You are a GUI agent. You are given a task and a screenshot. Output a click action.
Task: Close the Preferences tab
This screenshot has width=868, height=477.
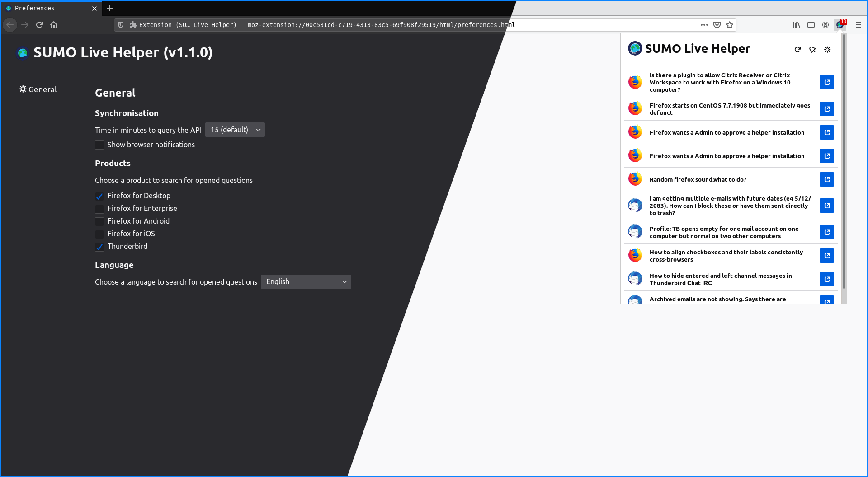pyautogui.click(x=94, y=8)
